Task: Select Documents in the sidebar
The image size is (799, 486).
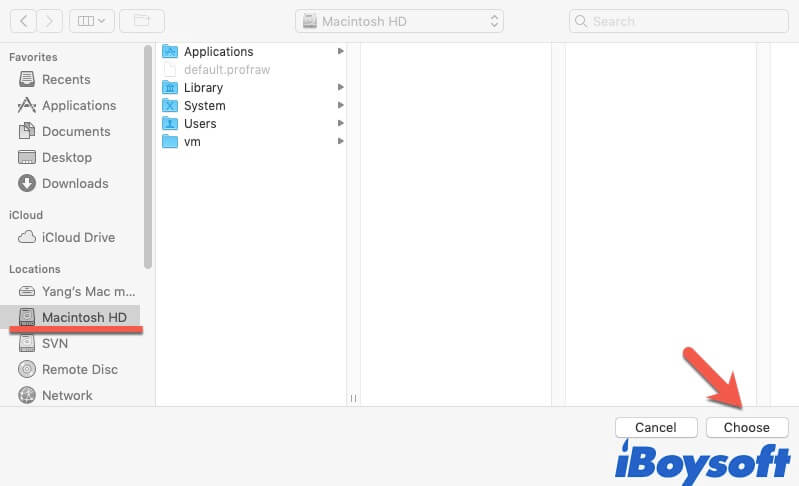Action: [x=76, y=132]
